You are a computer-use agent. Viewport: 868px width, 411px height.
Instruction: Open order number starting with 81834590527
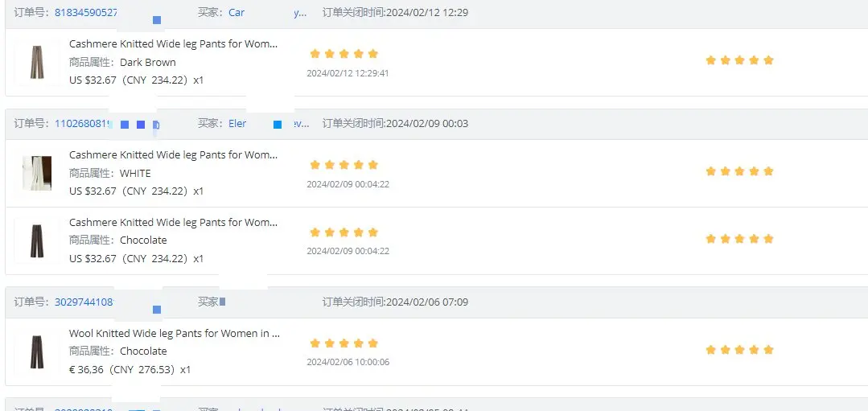point(86,12)
